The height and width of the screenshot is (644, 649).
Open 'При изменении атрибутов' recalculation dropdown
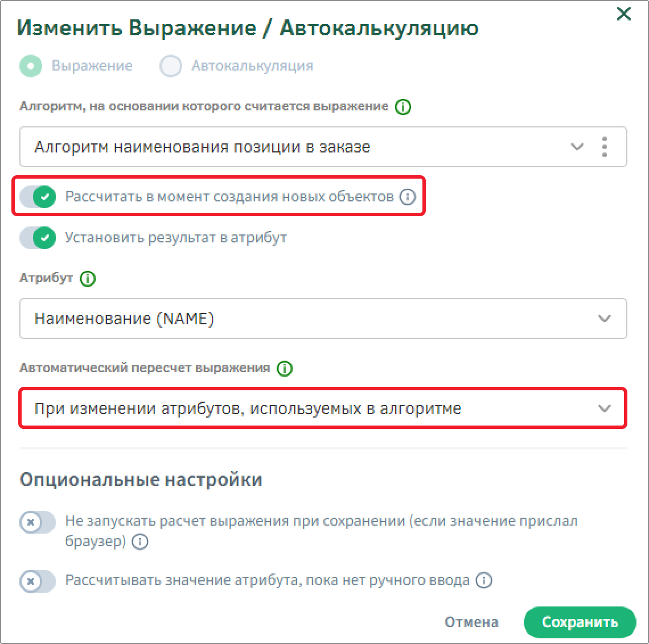[x=323, y=408]
